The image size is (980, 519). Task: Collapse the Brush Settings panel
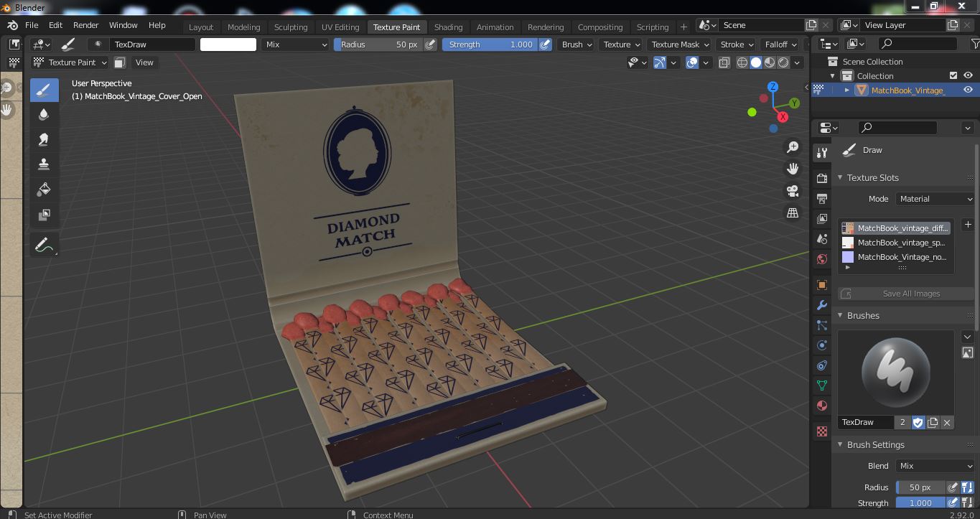841,445
